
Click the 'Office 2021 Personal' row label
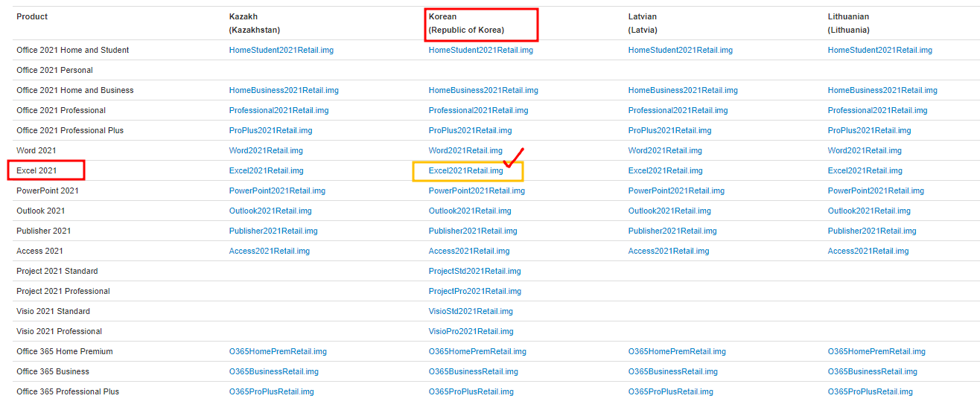pyautogui.click(x=54, y=70)
